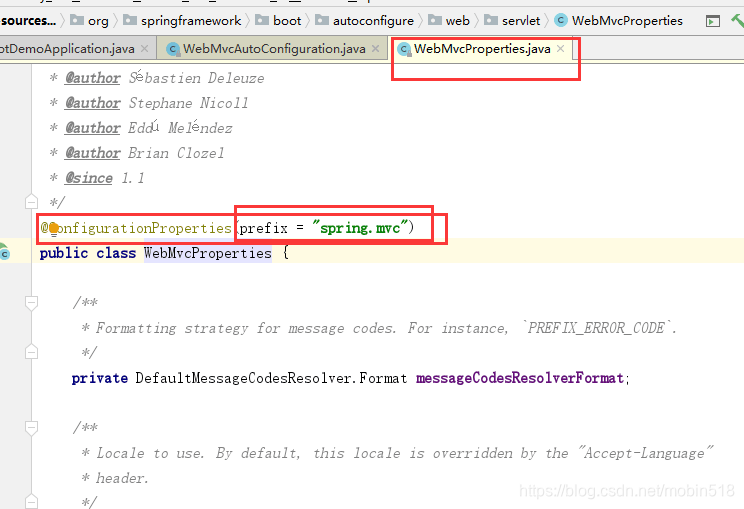Select the WebMvcProperties.java tab
The width and height of the screenshot is (744, 509).
pyautogui.click(x=482, y=48)
